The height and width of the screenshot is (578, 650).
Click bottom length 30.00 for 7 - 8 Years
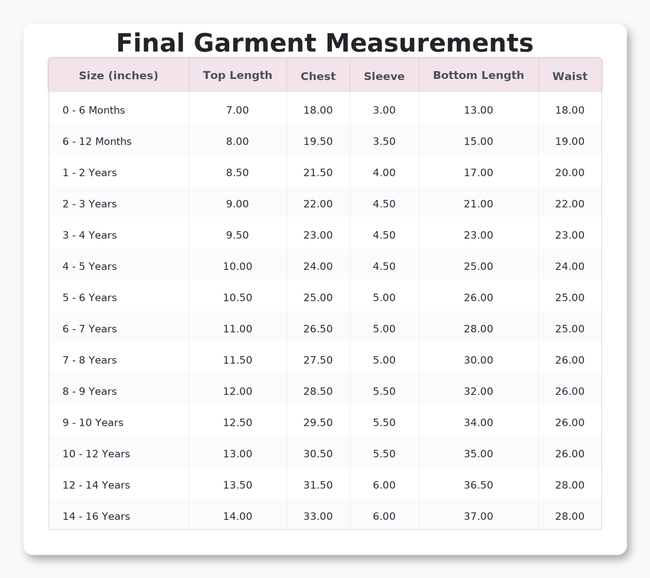click(478, 360)
